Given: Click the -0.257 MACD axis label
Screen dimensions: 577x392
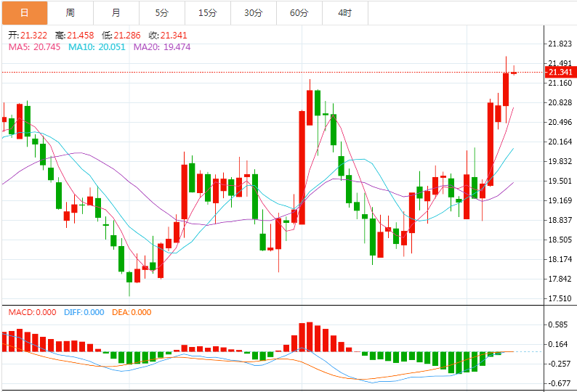Looking at the screenshot, I should pyautogui.click(x=558, y=364).
